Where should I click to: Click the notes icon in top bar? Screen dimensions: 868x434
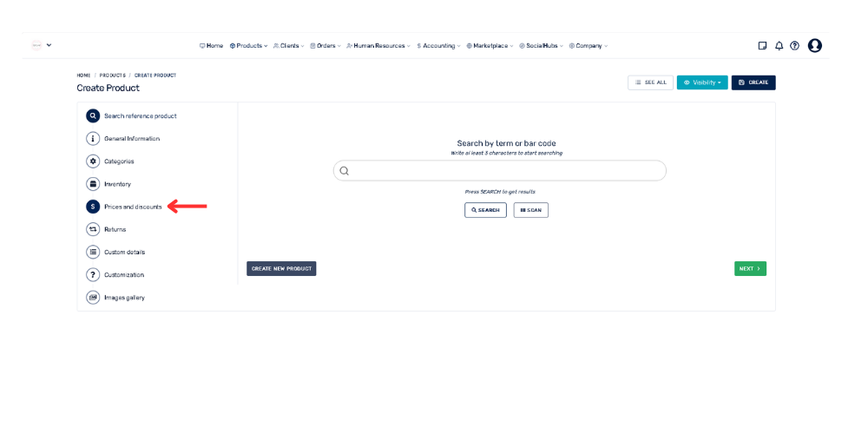[x=762, y=46]
